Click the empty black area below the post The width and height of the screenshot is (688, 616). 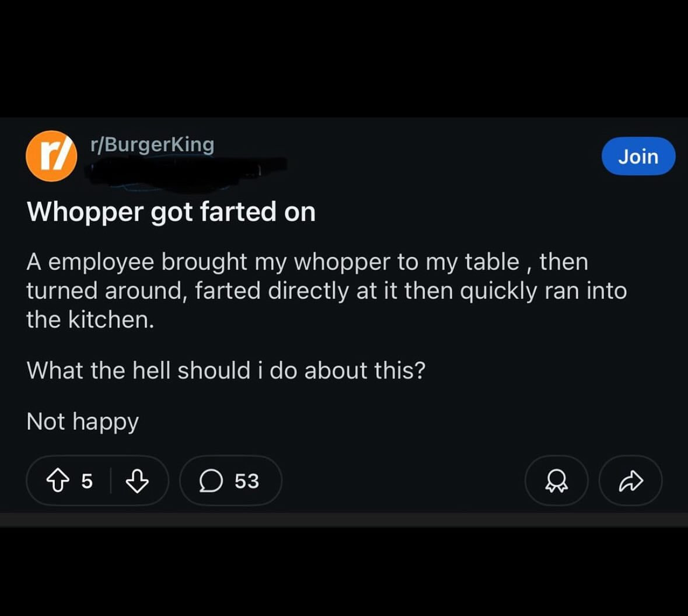[344, 572]
